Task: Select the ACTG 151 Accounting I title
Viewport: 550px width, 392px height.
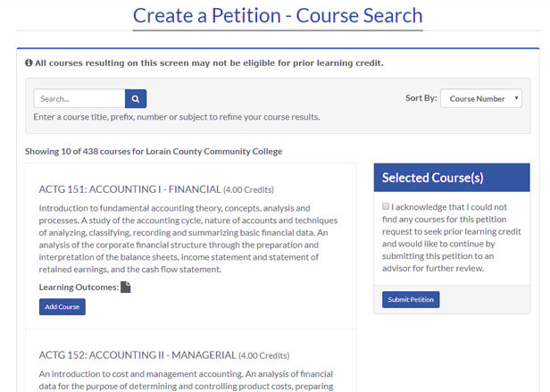Action: pyautogui.click(x=129, y=189)
